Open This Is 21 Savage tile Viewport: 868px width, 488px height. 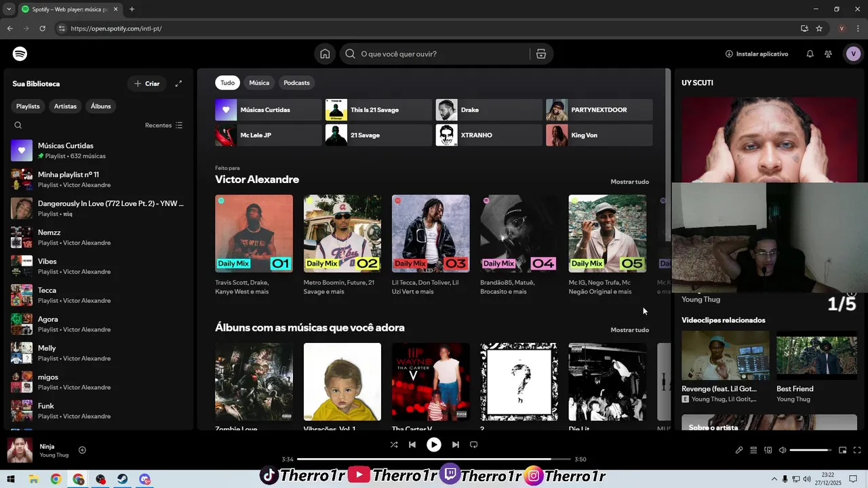378,110
